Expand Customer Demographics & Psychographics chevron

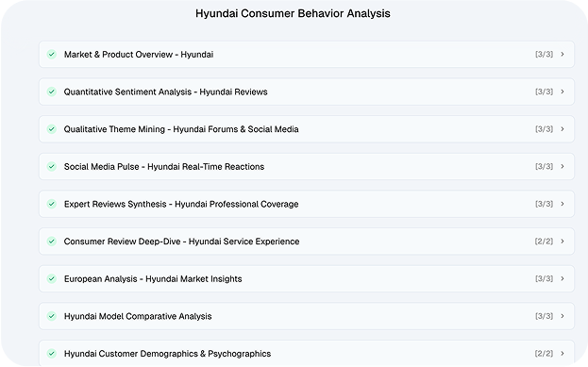coord(563,354)
